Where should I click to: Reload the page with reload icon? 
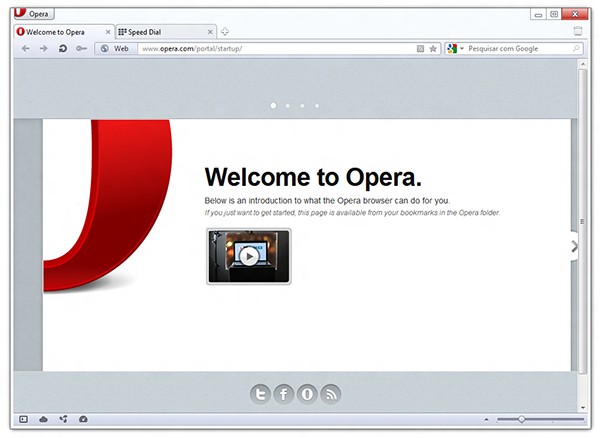coord(63,49)
